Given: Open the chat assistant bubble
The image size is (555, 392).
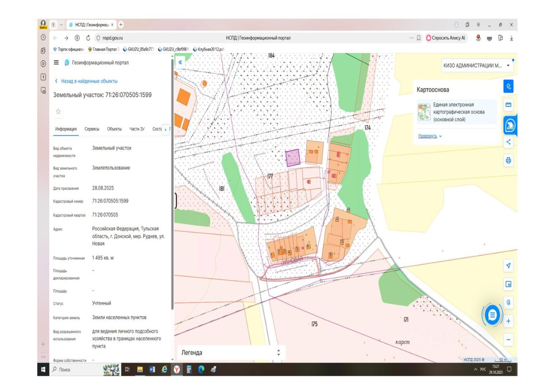Looking at the screenshot, I should pyautogui.click(x=492, y=315).
